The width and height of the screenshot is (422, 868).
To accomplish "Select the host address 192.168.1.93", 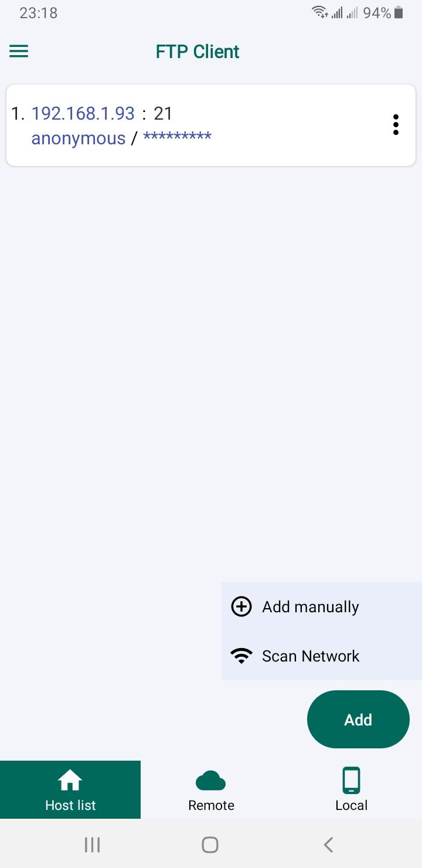I will (x=83, y=113).
